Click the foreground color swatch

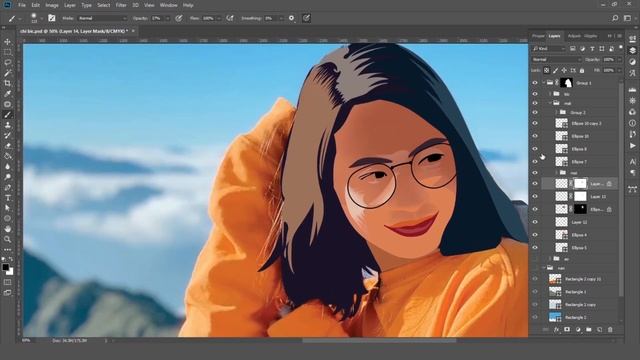(5, 267)
